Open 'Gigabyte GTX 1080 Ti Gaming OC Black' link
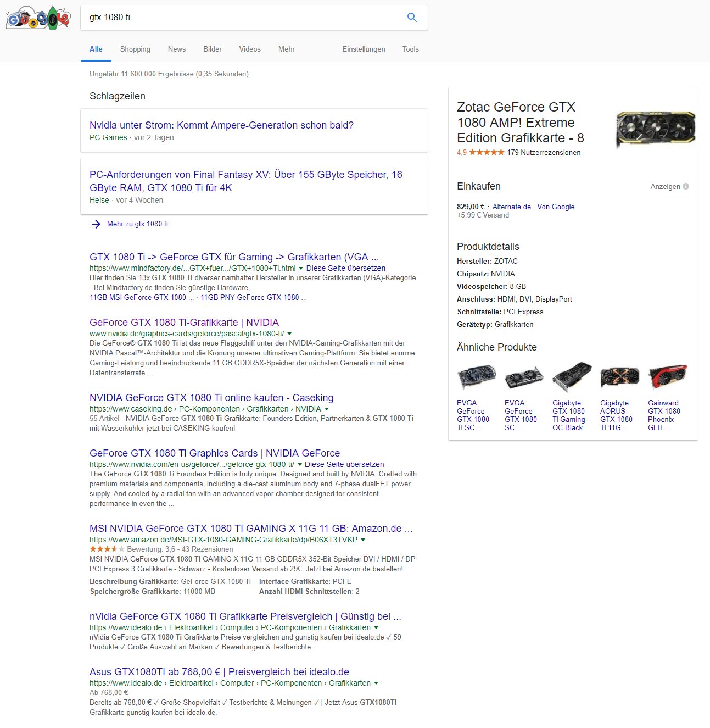Image resolution: width=710 pixels, height=728 pixels. [569, 415]
